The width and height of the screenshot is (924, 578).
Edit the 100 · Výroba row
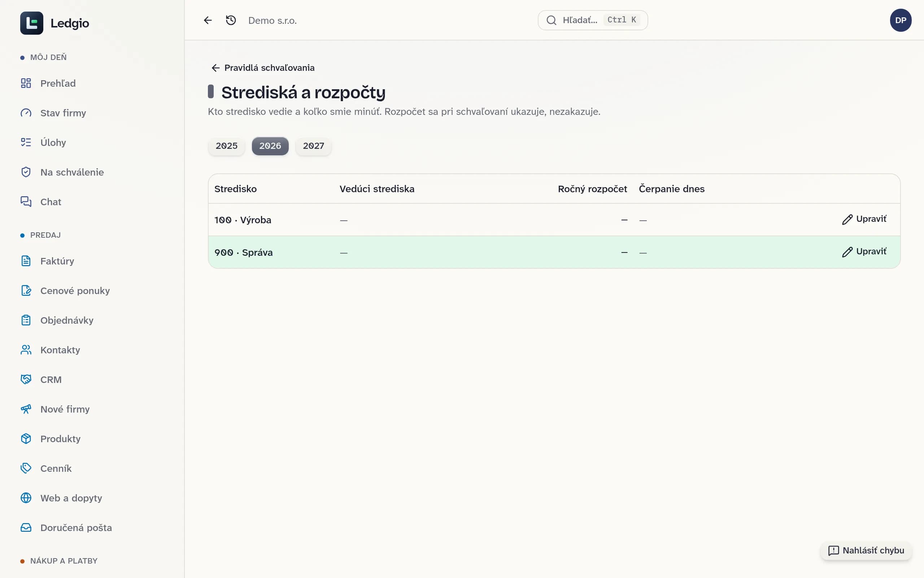pyautogui.click(x=864, y=219)
